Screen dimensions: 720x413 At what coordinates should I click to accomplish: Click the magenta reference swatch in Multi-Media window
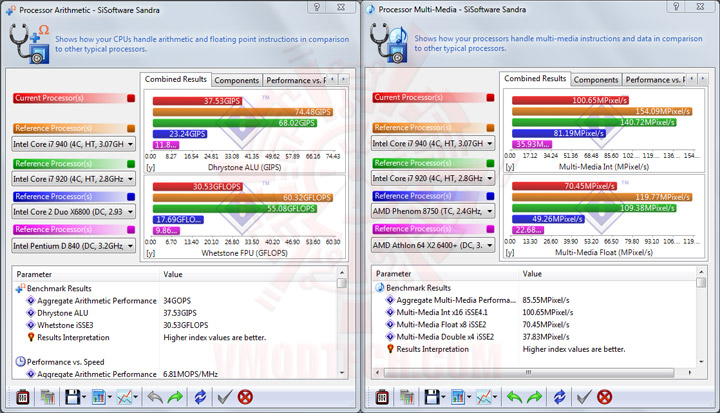pyautogui.click(x=490, y=229)
